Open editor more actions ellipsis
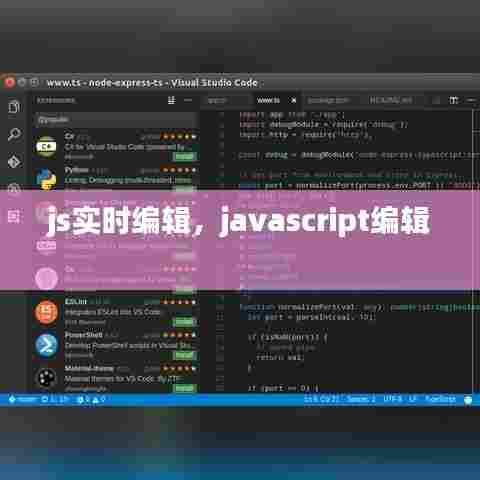The width and height of the screenshot is (480, 480). click(471, 100)
